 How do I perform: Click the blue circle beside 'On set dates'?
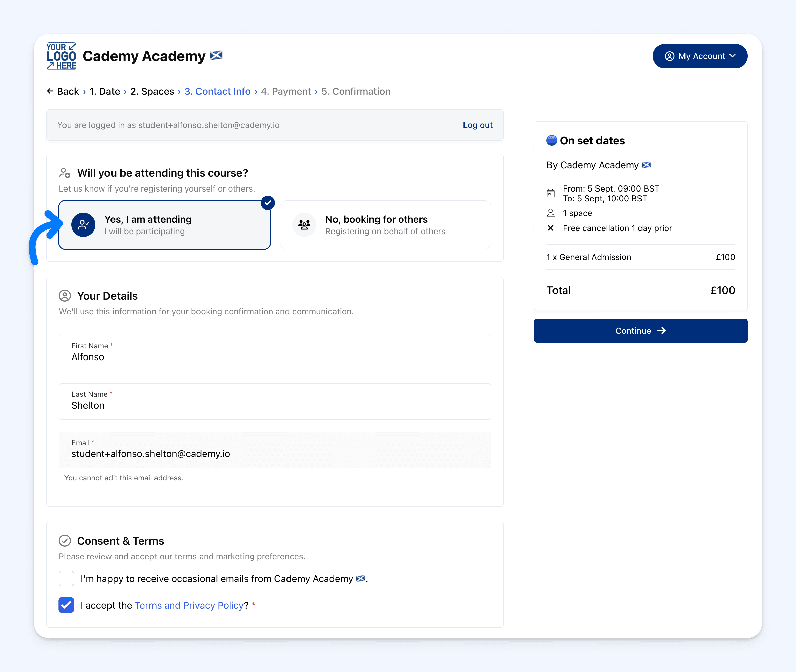(x=551, y=140)
